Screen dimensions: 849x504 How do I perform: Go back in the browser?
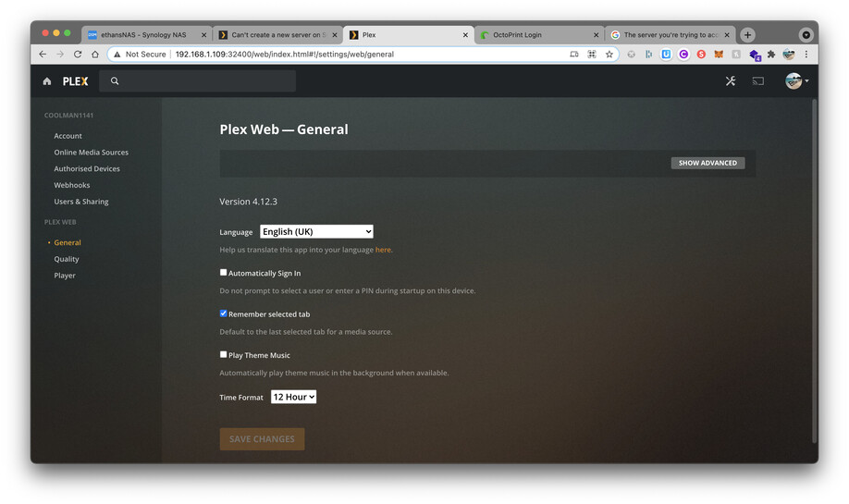(x=43, y=55)
